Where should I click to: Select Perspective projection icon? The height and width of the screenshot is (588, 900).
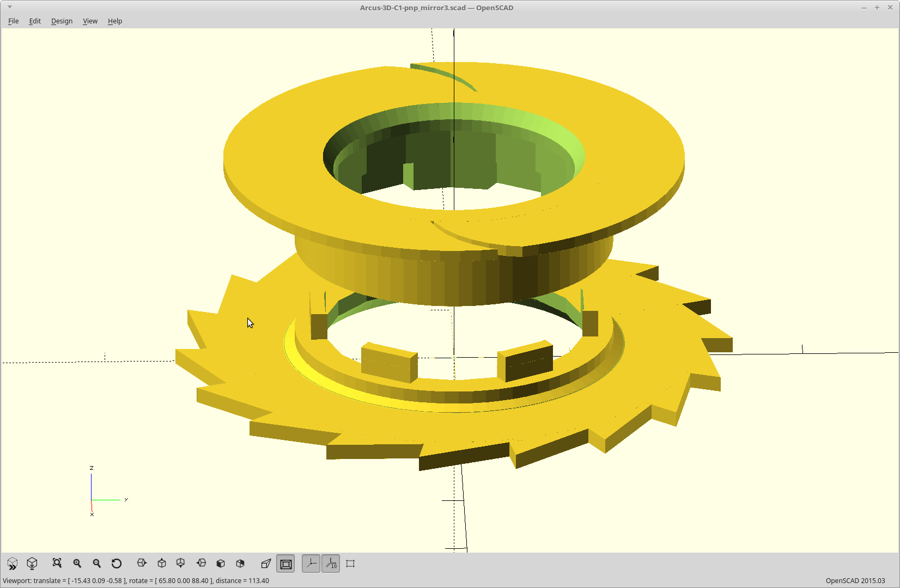(x=266, y=563)
